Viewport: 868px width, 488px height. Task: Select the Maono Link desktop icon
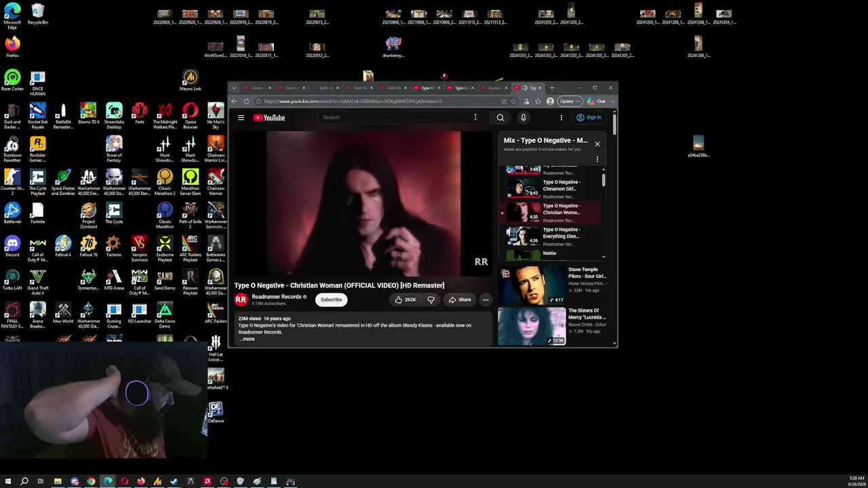pos(191,81)
